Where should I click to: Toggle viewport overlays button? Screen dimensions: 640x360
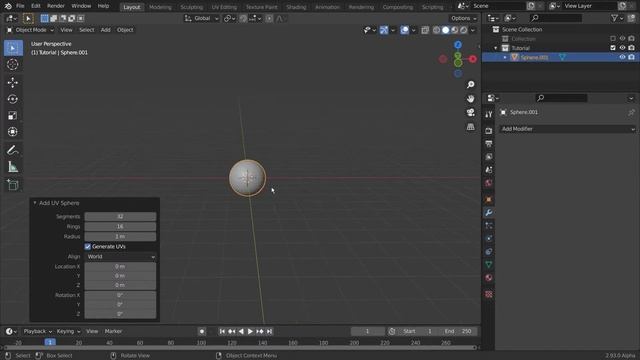coord(404,30)
